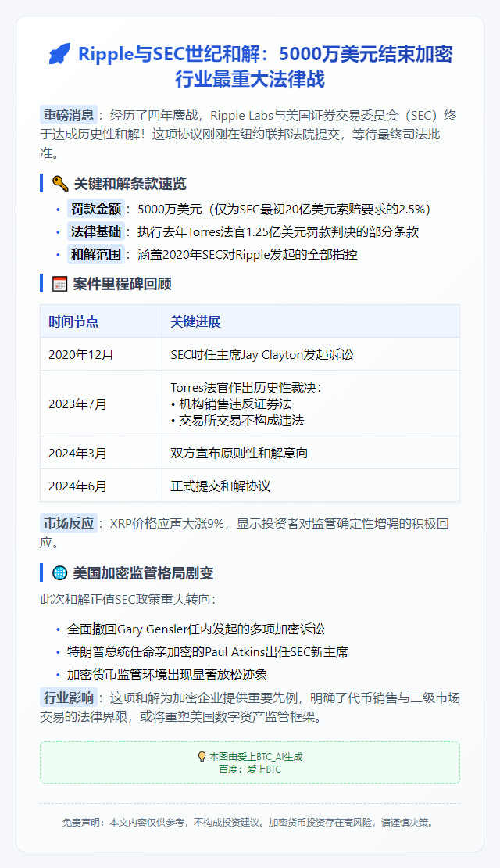This screenshot has height=868, width=500.
Task: Click the Paul Atkins出任SEC新主席 bullet item
Action: coord(208,651)
